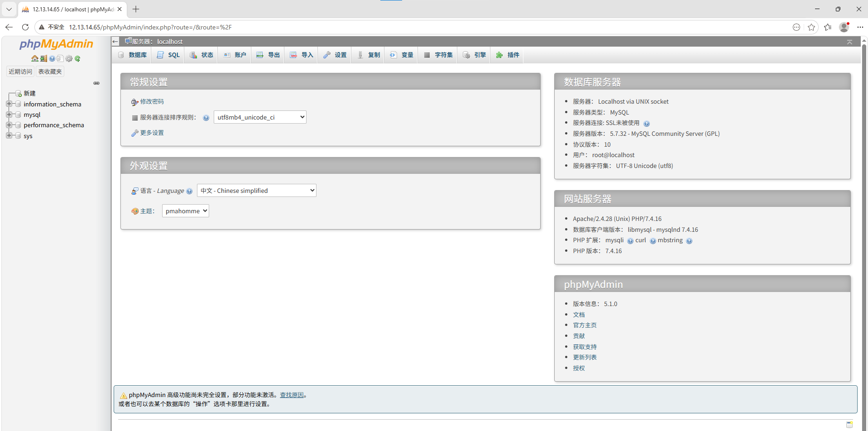Open curl extension help icon
The image size is (868, 431).
(x=653, y=241)
